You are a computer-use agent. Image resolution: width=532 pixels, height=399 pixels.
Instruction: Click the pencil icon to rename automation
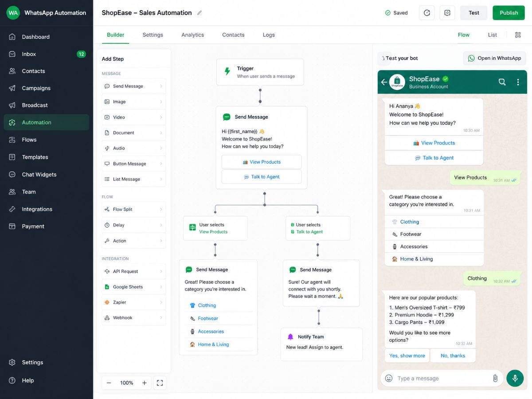click(199, 13)
